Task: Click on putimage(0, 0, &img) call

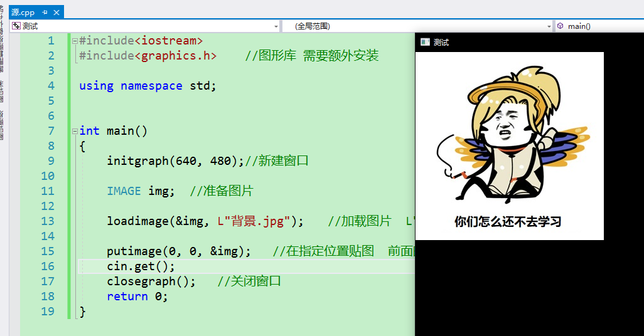Action: pyautogui.click(x=179, y=251)
